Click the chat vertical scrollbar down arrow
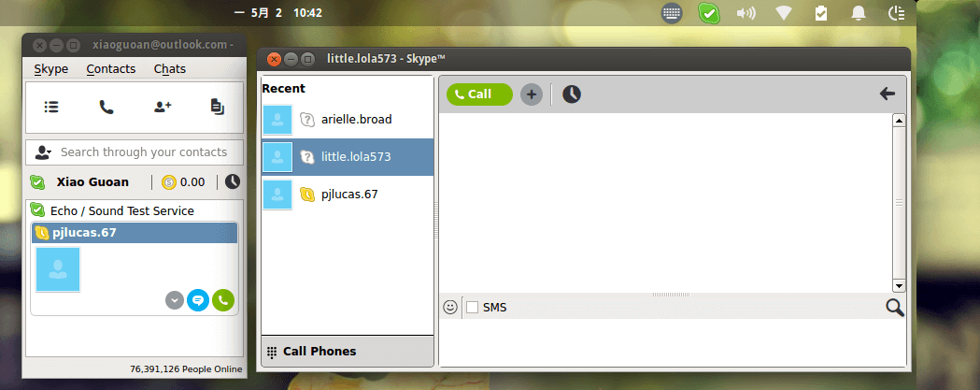Viewport: 980px width, 390px height. click(900, 286)
